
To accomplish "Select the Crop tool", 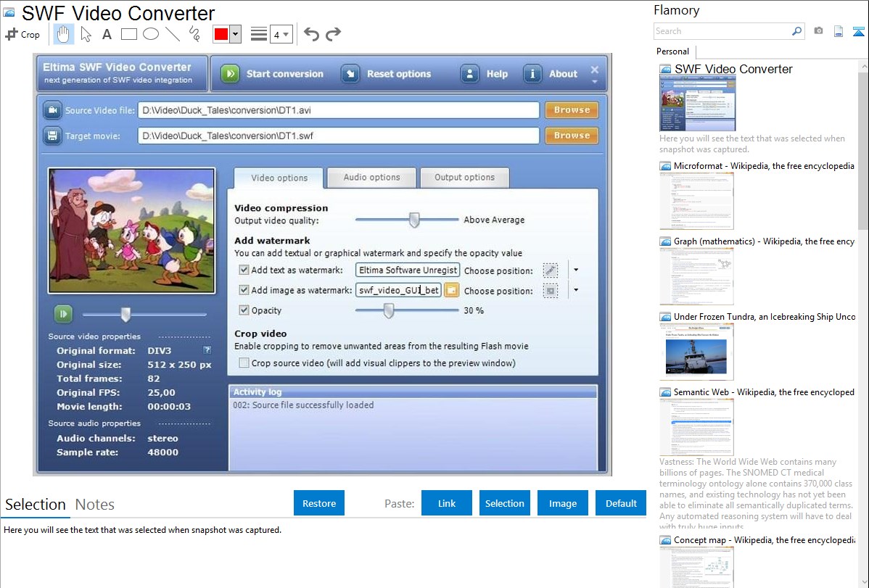I will coord(22,34).
